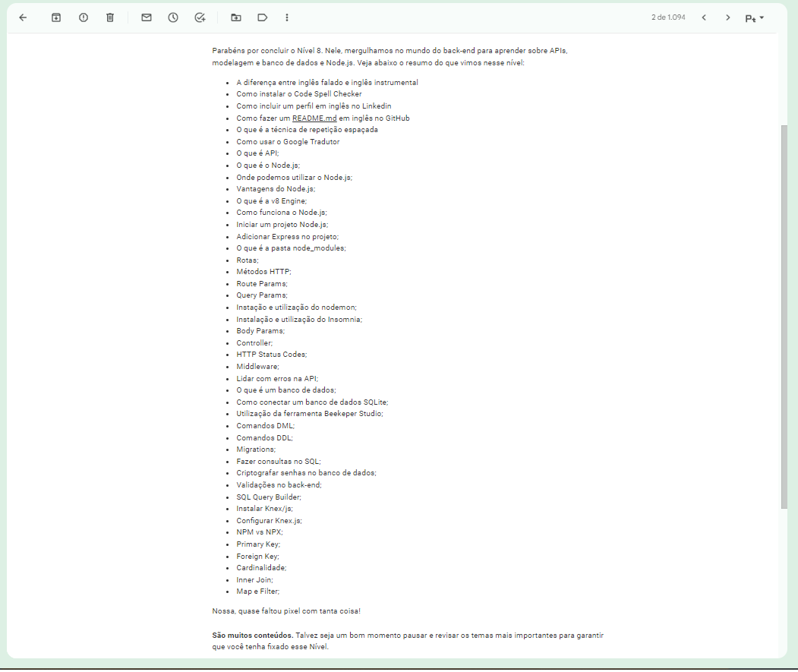Screen dimensions: 798x672
Task: Click 'Onde podemos utilizar o Node.js;'
Action: tap(294, 178)
